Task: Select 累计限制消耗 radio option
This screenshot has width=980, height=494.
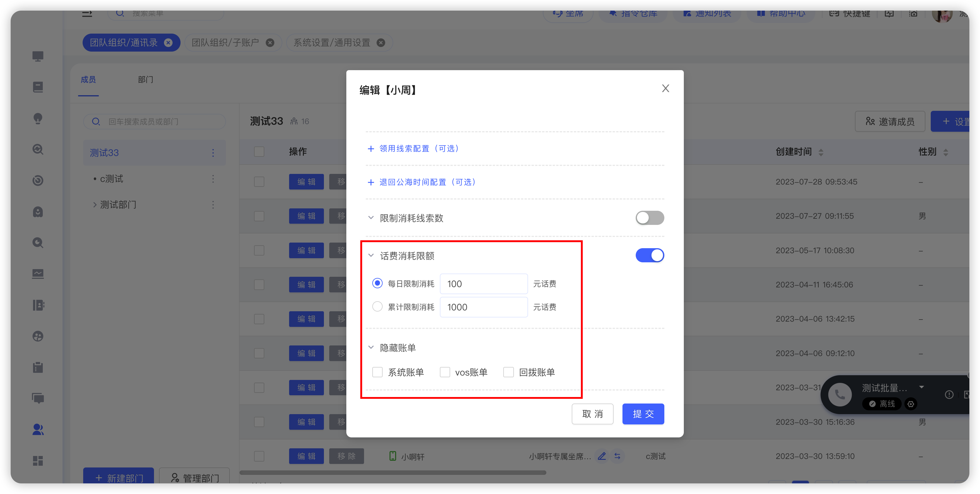Action: (x=377, y=307)
